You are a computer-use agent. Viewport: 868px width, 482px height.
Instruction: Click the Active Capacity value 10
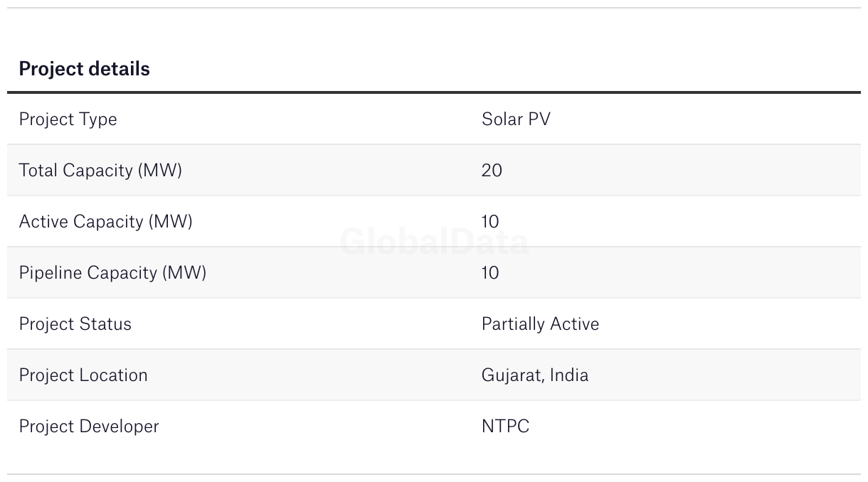click(490, 222)
